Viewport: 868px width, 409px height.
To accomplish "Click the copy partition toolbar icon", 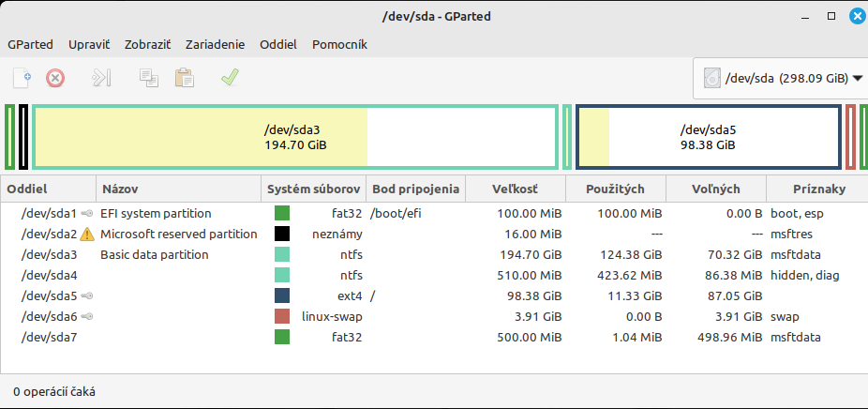I will 149,78.
